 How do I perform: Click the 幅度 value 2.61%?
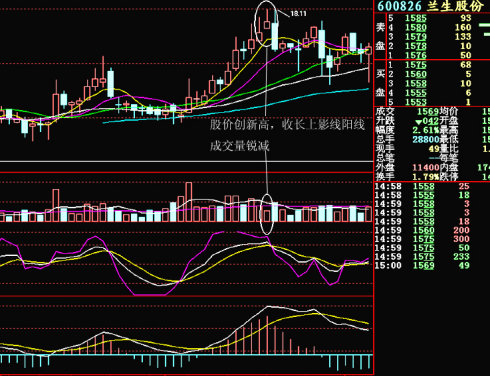click(425, 130)
